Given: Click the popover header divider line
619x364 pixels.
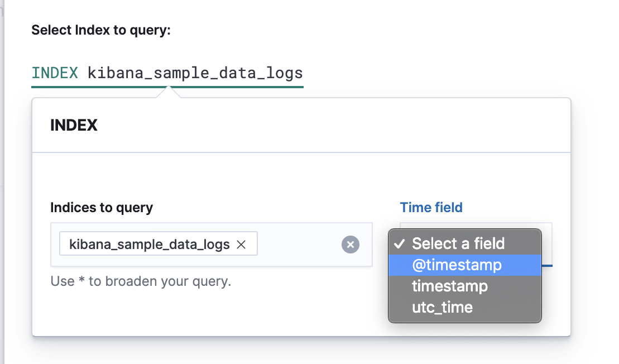Looking at the screenshot, I should [x=301, y=152].
